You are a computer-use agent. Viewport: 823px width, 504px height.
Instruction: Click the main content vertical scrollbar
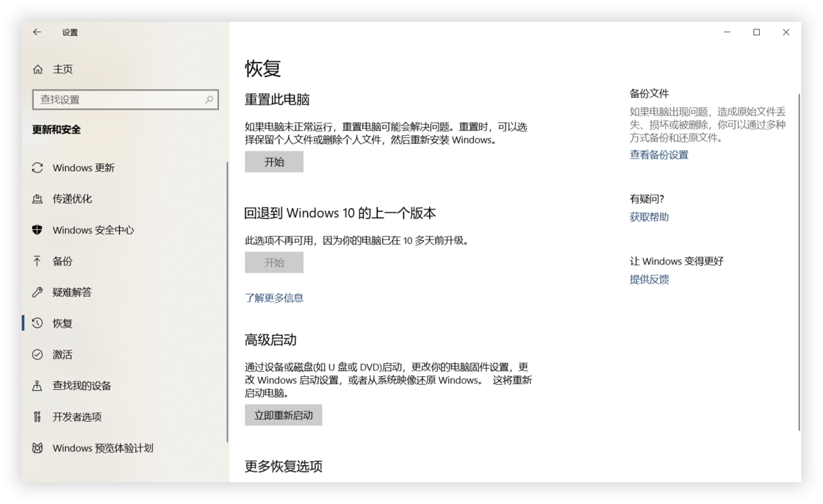click(x=799, y=262)
